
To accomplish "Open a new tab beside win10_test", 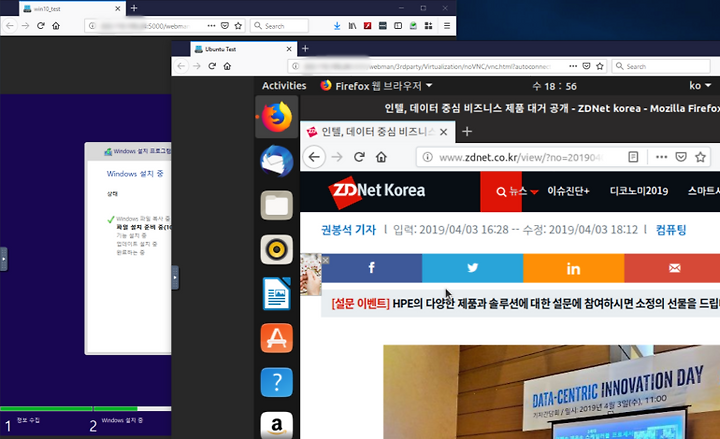I will pyautogui.click(x=134, y=8).
